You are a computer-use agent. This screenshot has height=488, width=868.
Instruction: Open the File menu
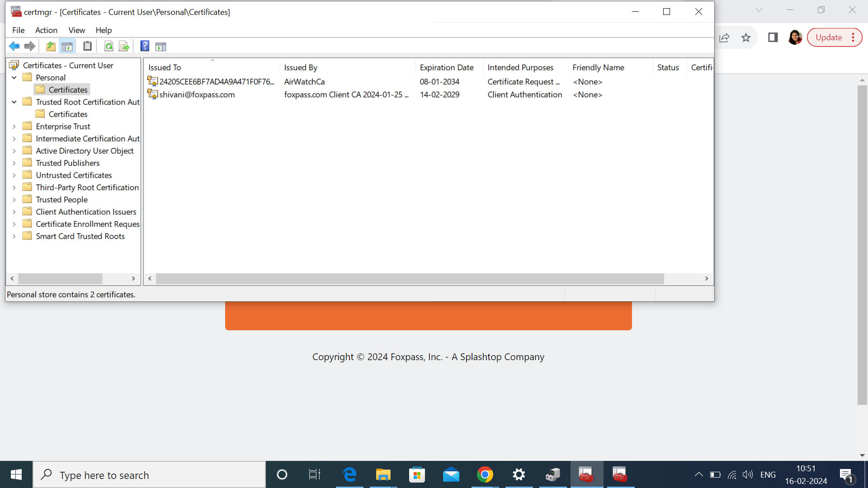click(x=18, y=30)
